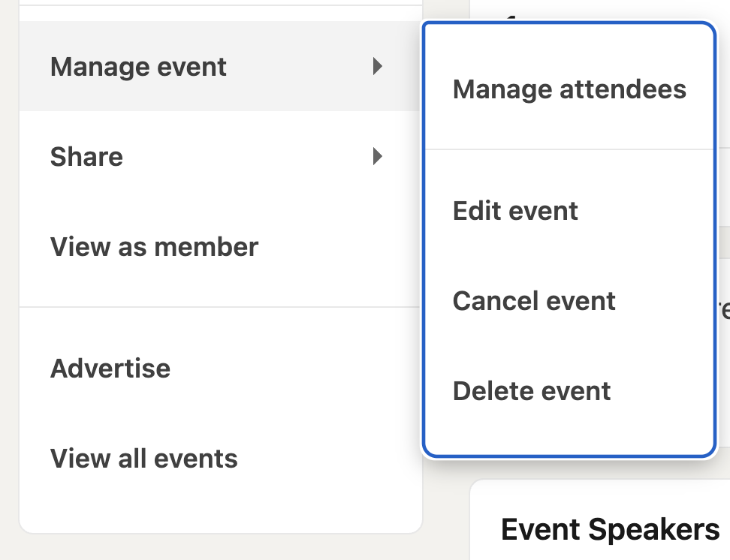Choose Manage attendees in the submenu
The width and height of the screenshot is (730, 560).
tap(569, 89)
